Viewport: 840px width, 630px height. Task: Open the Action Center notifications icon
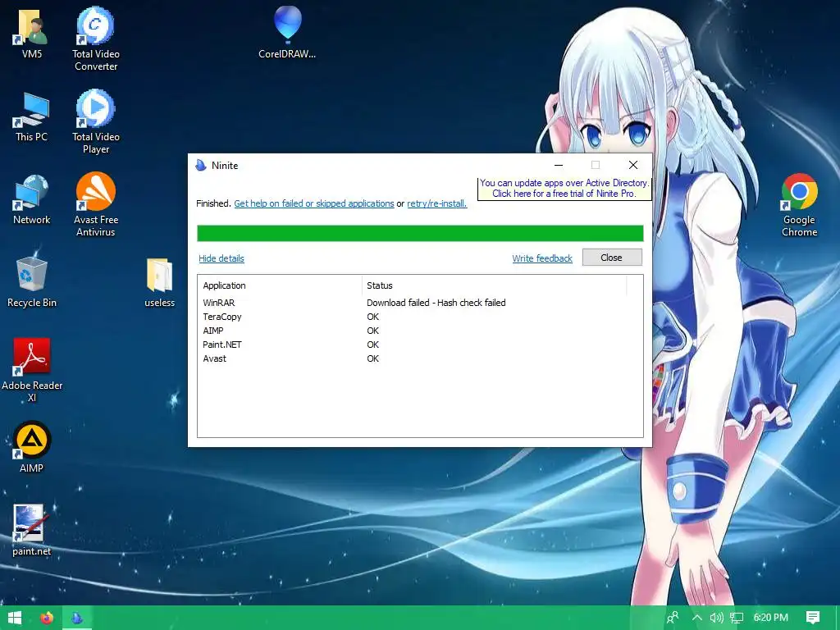tap(813, 618)
